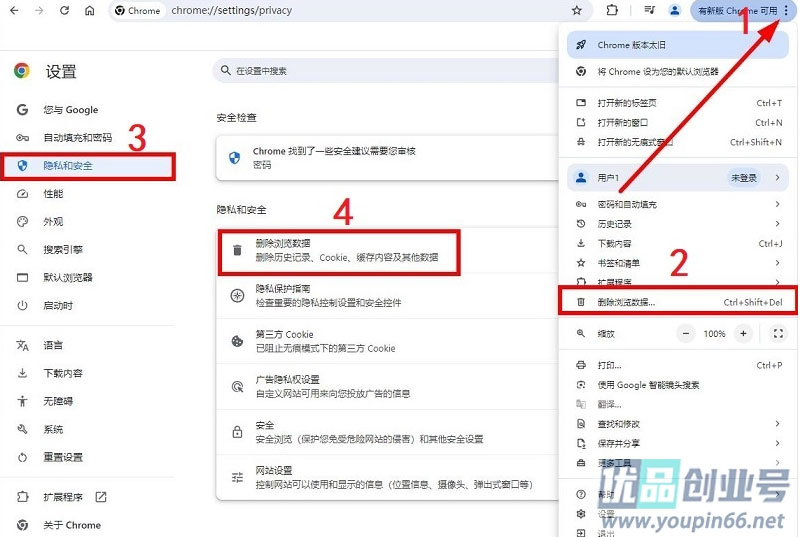
Task: Click the profile avatar icon in toolbar
Action: pos(675,11)
